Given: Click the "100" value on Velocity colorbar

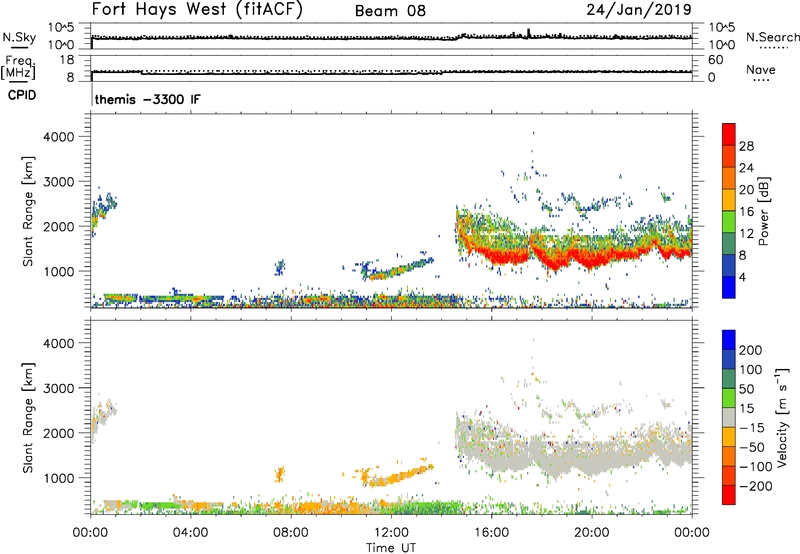Looking at the screenshot, I should point(751,369).
